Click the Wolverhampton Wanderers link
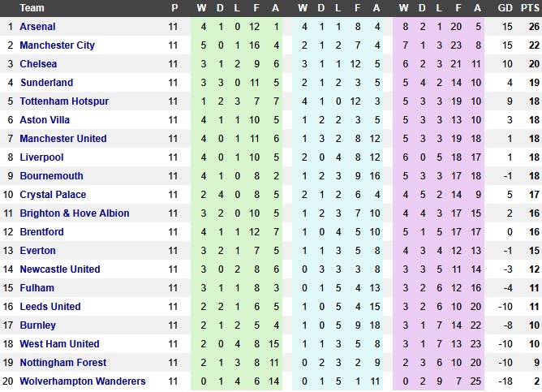The height and width of the screenshot is (392, 542). pyautogui.click(x=83, y=381)
